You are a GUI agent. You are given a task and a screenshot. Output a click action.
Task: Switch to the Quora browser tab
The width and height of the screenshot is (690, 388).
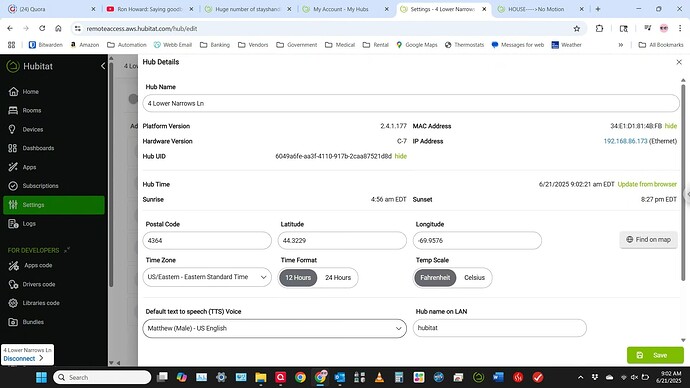(x=52, y=9)
